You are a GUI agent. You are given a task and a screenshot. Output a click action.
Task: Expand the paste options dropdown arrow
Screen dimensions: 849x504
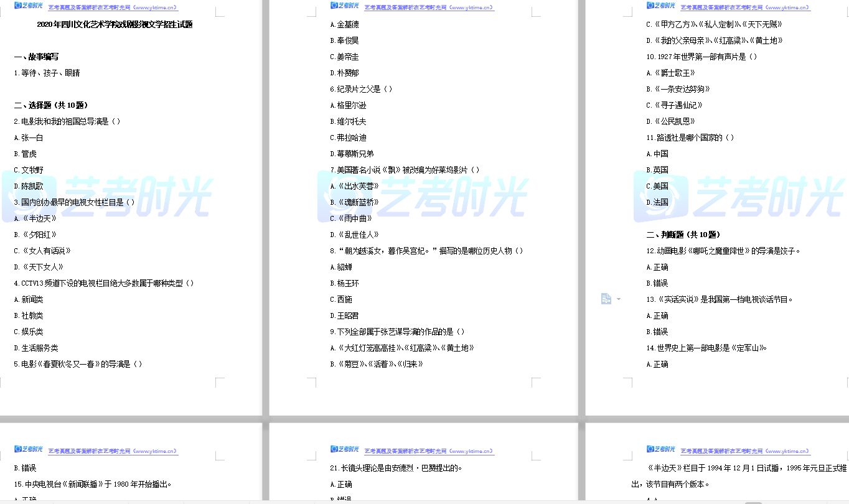tap(618, 300)
